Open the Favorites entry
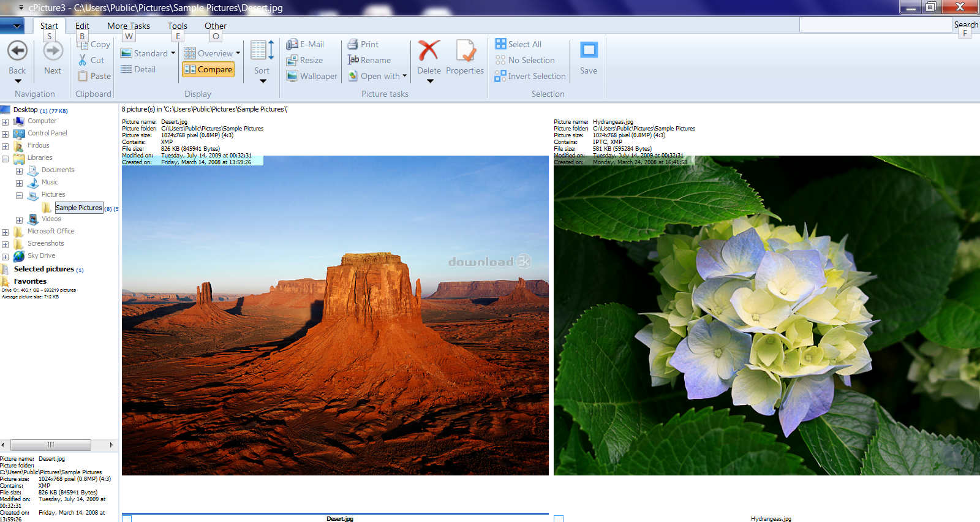Screen dimensions: 980x522 (x=30, y=281)
